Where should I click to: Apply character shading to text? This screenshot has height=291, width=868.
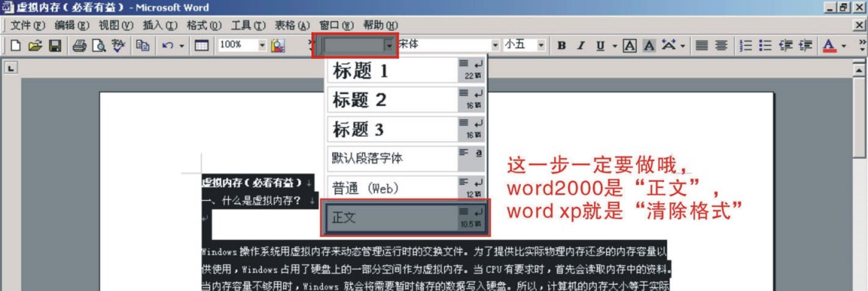click(649, 46)
